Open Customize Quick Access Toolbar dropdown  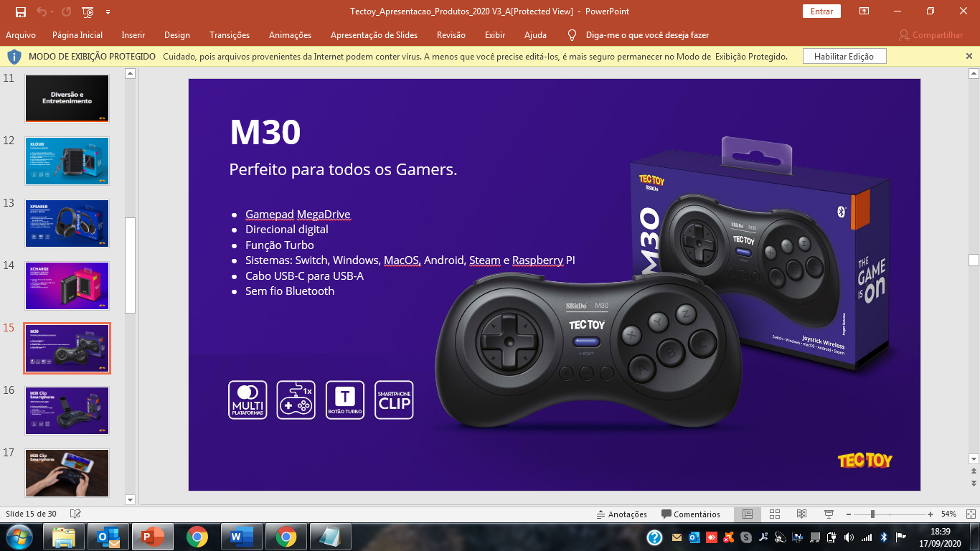point(108,12)
